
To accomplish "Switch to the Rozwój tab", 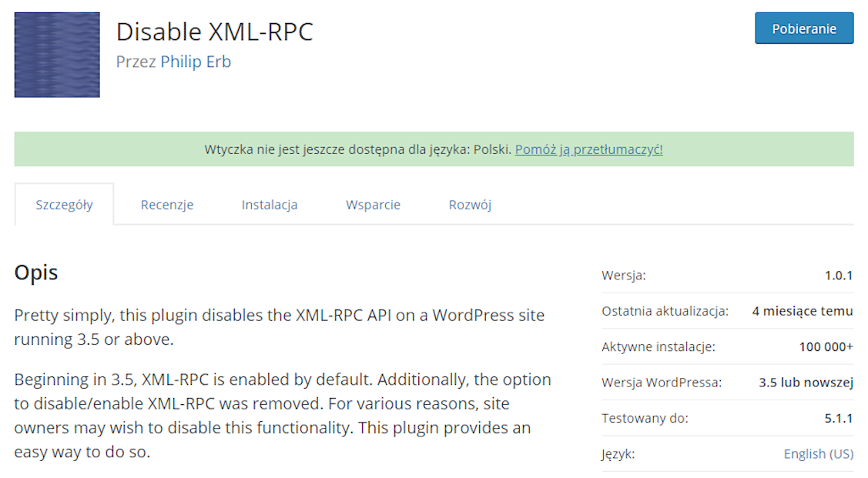I will coord(470,205).
